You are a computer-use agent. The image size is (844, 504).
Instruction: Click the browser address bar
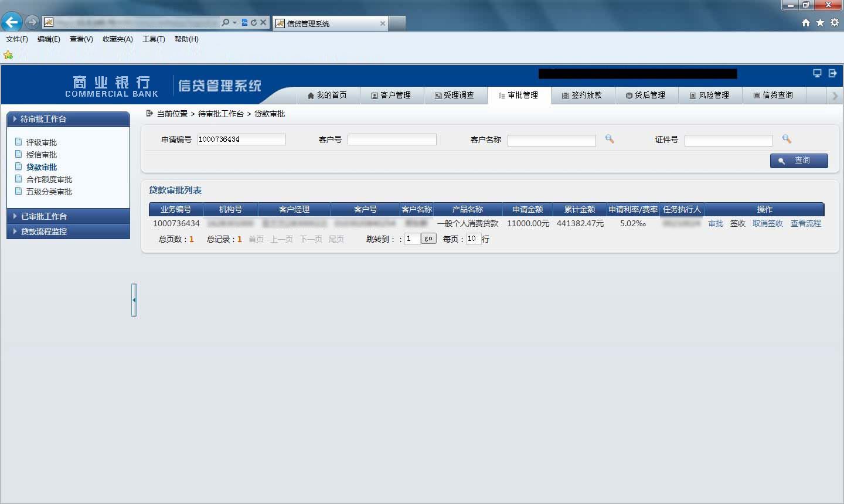(137, 22)
